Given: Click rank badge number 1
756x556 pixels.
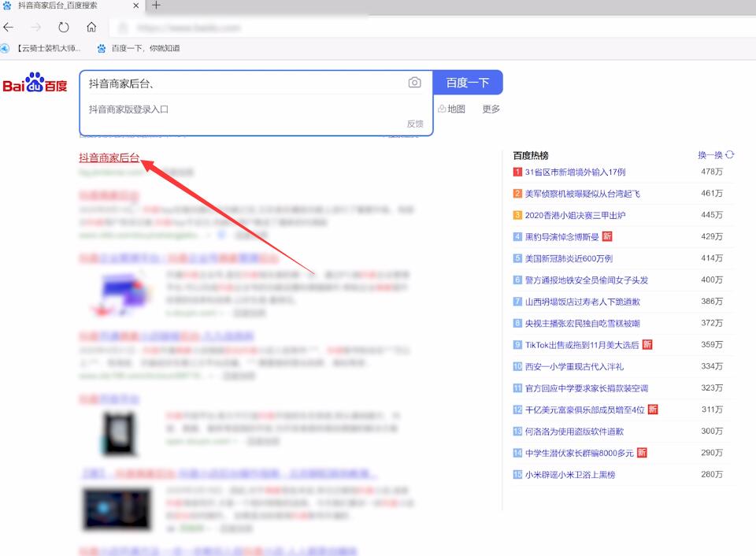Looking at the screenshot, I should tap(517, 172).
